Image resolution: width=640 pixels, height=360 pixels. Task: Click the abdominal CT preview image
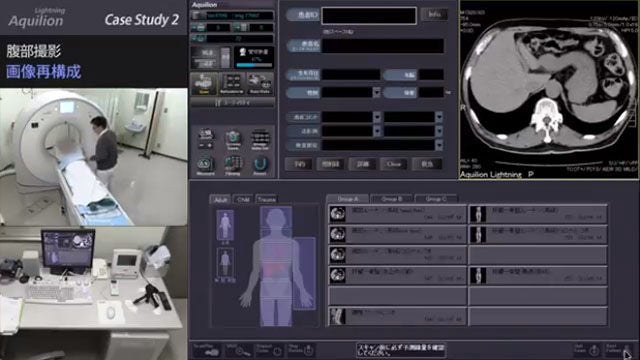(549, 90)
